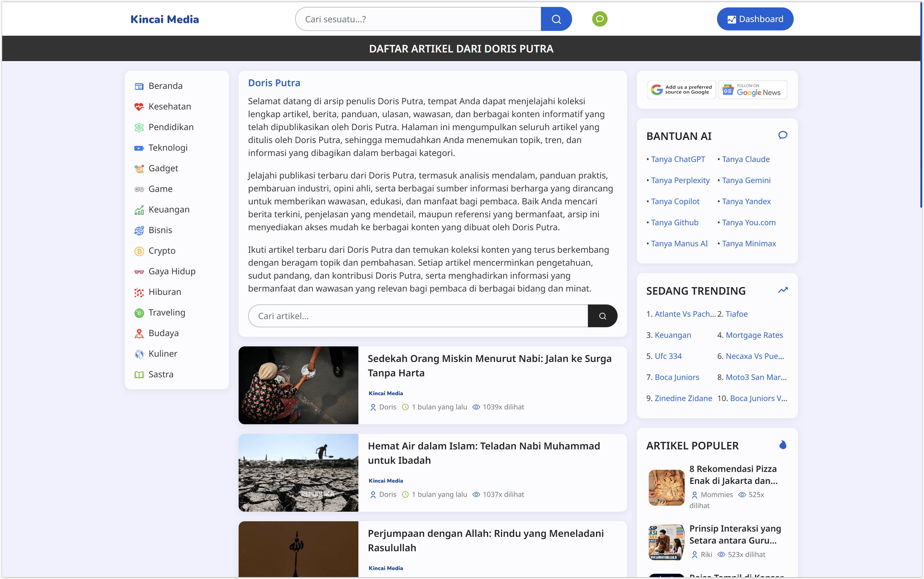Open trending topic Ufc 334
Image resolution: width=924 pixels, height=579 pixels.
pyautogui.click(x=668, y=356)
